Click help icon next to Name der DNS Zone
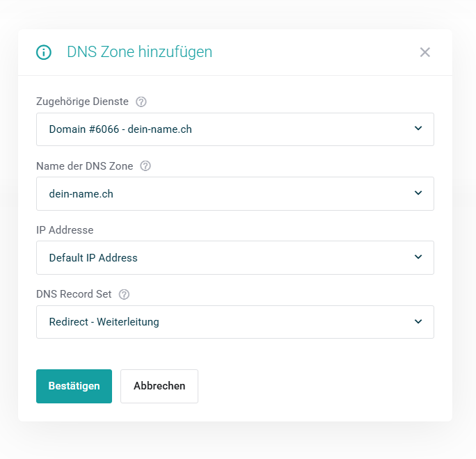This screenshot has height=459, width=476. pyautogui.click(x=145, y=166)
